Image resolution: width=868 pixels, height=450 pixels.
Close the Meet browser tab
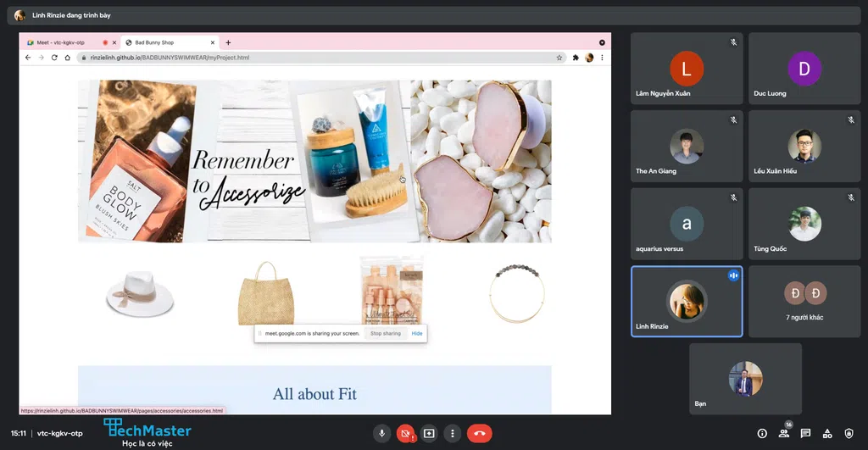[114, 42]
